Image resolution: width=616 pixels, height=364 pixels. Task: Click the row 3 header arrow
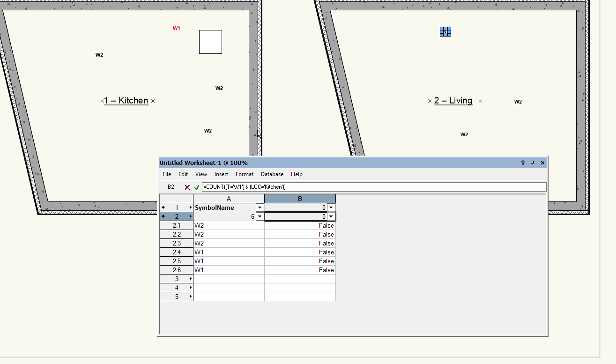click(191, 279)
